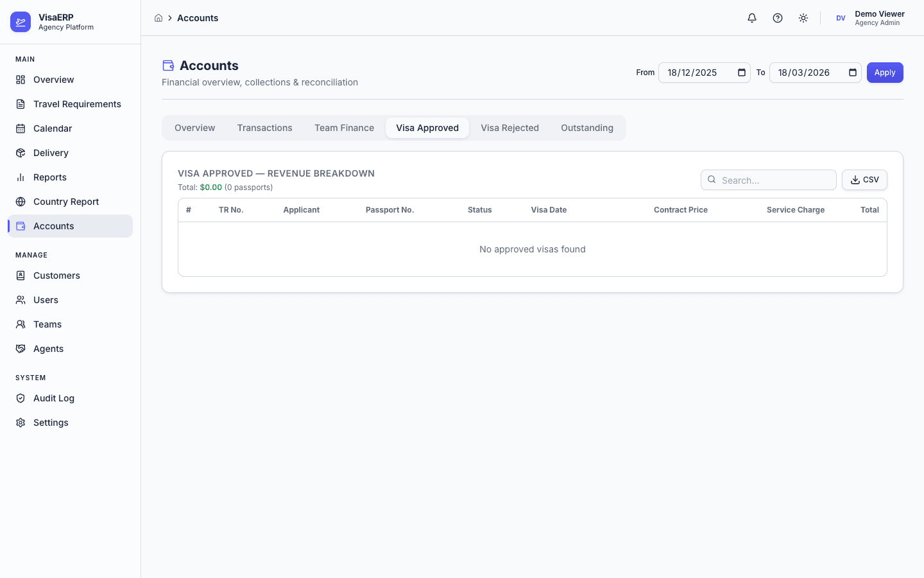Switch to the Team Finance tab

(x=344, y=128)
